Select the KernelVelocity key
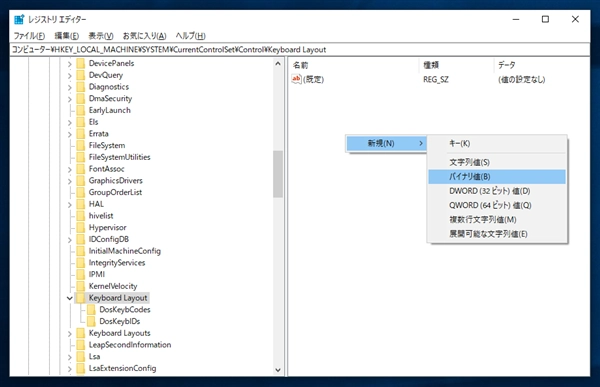The image size is (600, 387). 113,286
